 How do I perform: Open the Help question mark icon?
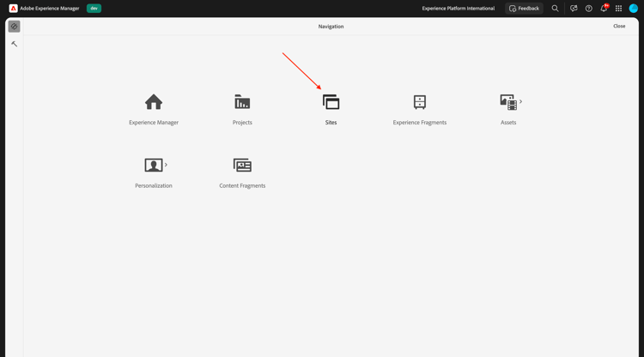coord(588,9)
